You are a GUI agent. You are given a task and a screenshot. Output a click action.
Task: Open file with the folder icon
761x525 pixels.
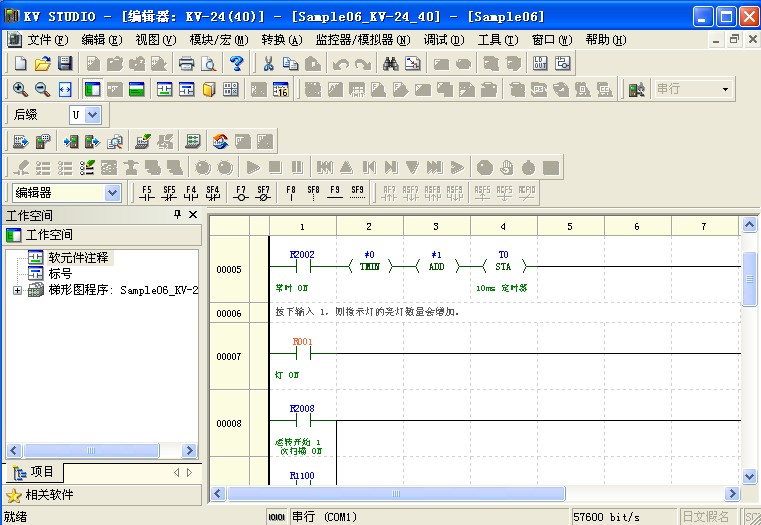point(42,63)
